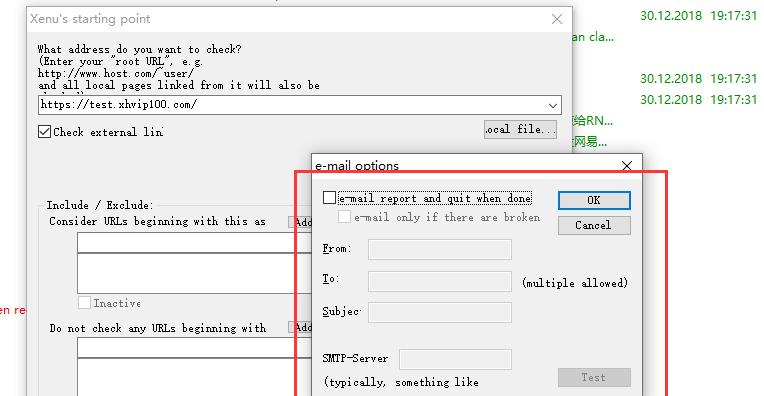Screen dimensions: 764x396
Task: Click the starting address URL field
Action: tap(292, 105)
